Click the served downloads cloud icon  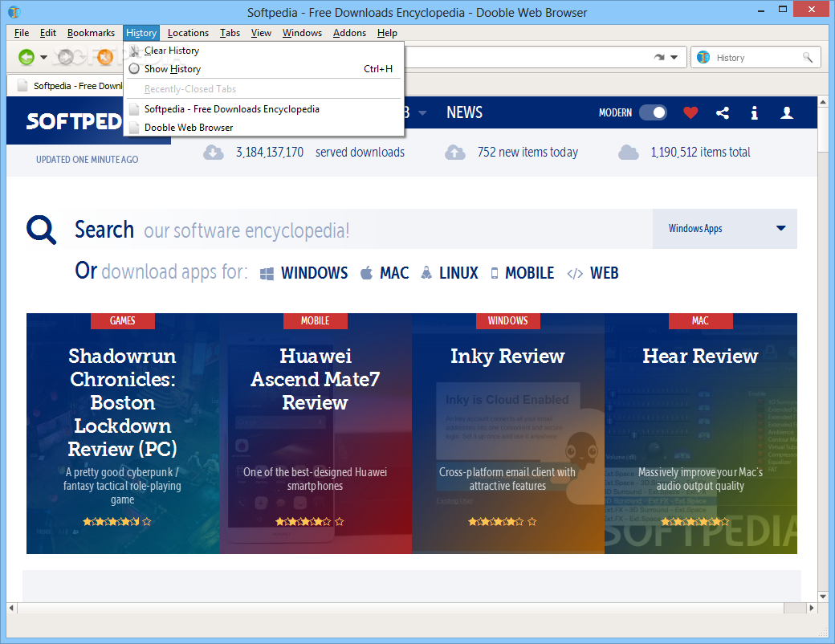(x=213, y=153)
